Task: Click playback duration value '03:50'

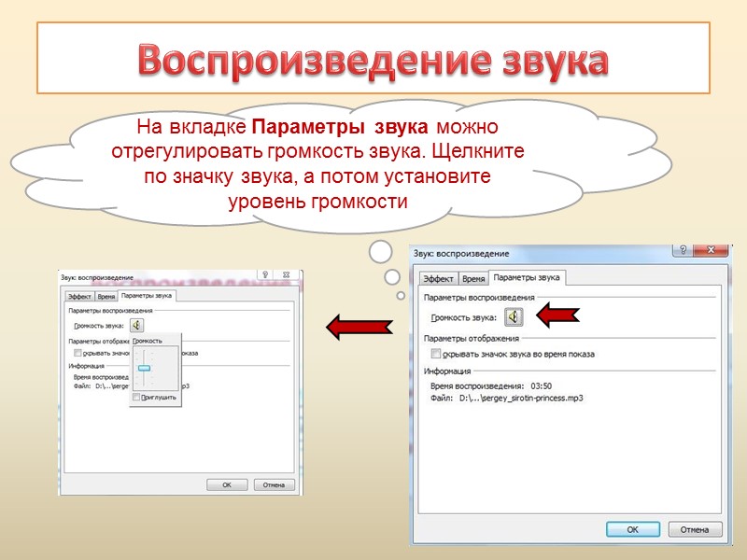Action: (542, 385)
